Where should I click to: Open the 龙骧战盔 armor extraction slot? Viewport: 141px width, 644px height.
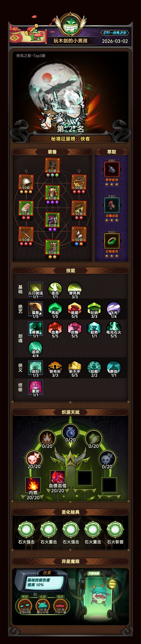[x=112, y=205]
